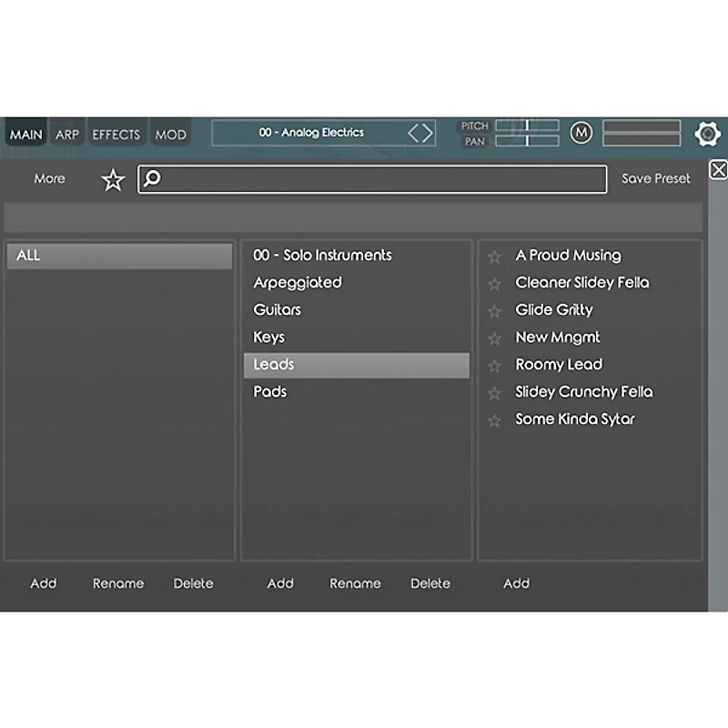The width and height of the screenshot is (728, 728).
Task: Switch to the ARP tab
Action: pos(67,135)
